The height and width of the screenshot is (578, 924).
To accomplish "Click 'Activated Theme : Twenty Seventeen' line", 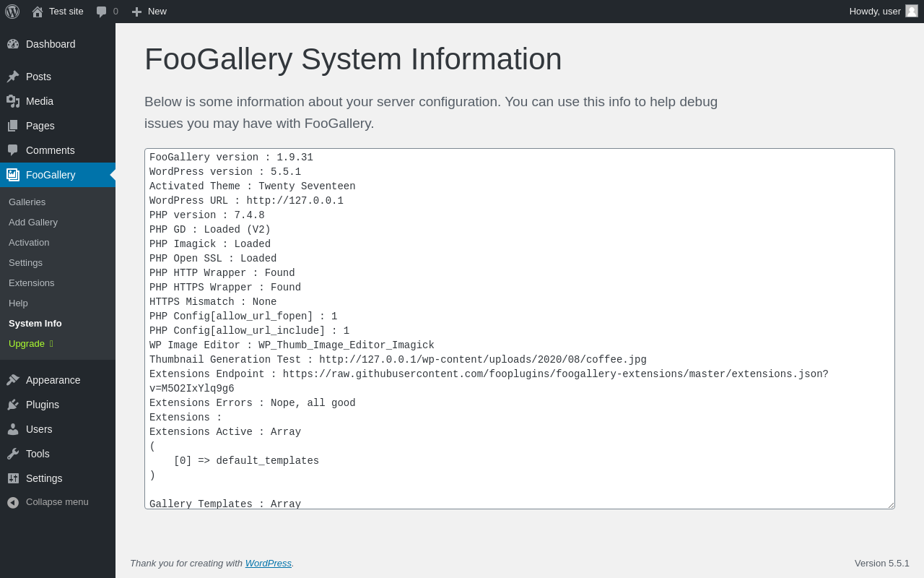I will (253, 186).
